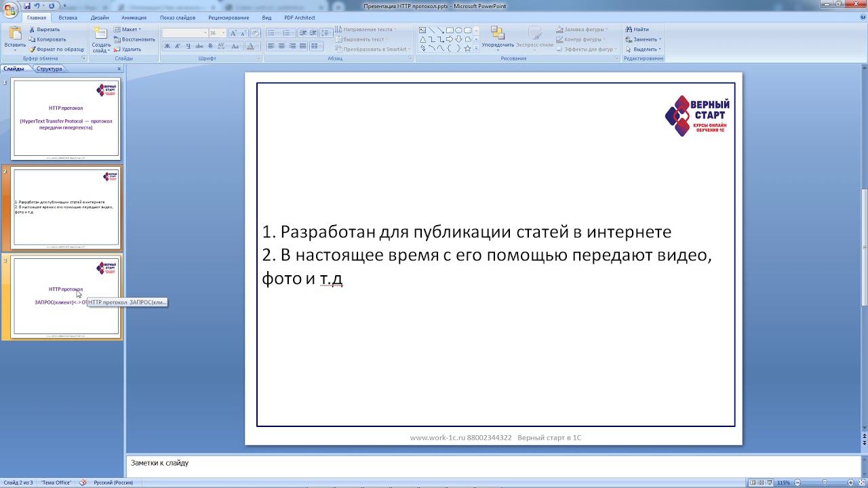The width and height of the screenshot is (868, 488).
Task: Align text to the right
Action: click(292, 46)
